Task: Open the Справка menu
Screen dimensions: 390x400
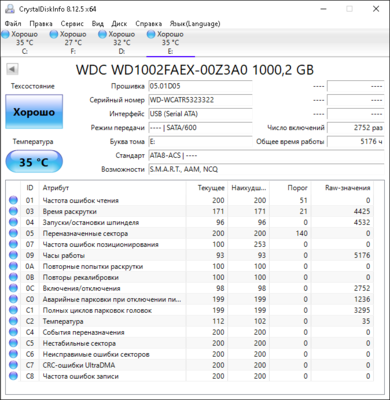Action: click(x=149, y=24)
